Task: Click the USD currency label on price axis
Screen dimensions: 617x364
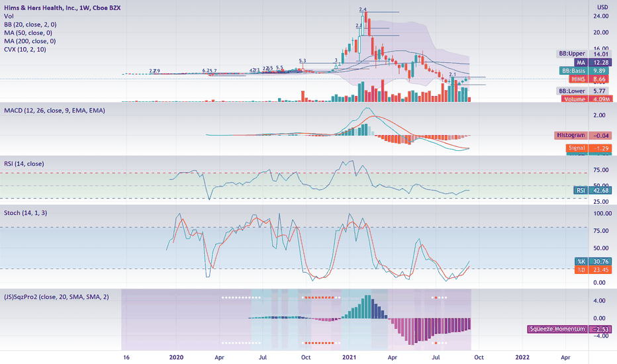Action: tap(602, 7)
